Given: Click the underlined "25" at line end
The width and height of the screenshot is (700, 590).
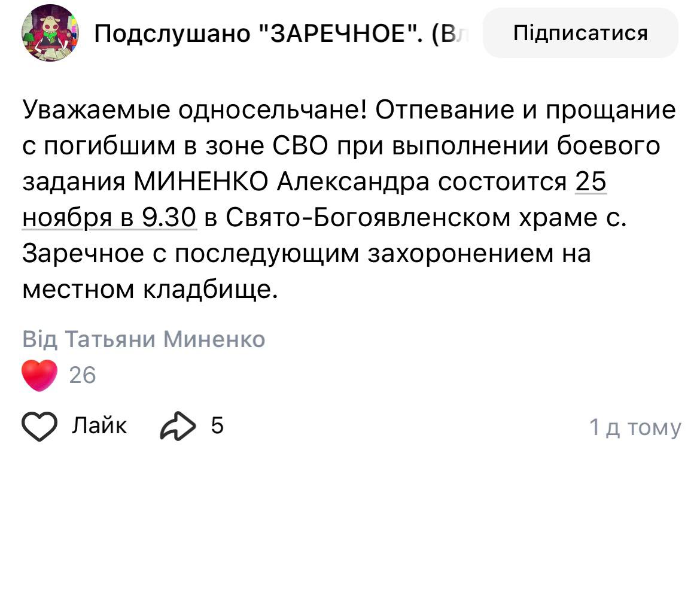Looking at the screenshot, I should pyautogui.click(x=591, y=183).
